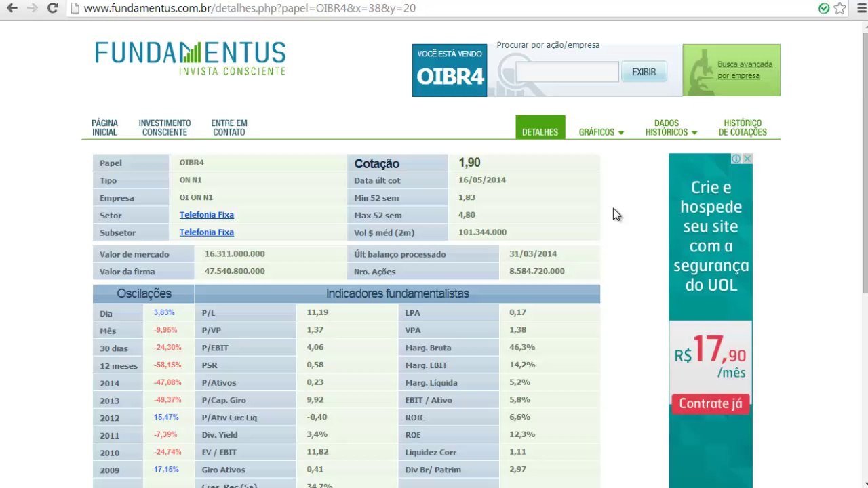Image resolution: width=868 pixels, height=488 pixels.
Task: Open the ad info icon
Action: tap(736, 159)
